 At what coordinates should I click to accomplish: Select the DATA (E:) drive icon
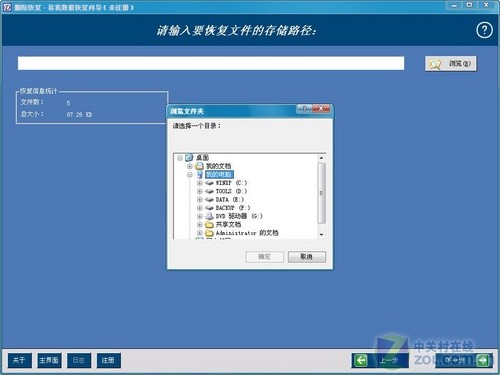pyautogui.click(x=209, y=199)
